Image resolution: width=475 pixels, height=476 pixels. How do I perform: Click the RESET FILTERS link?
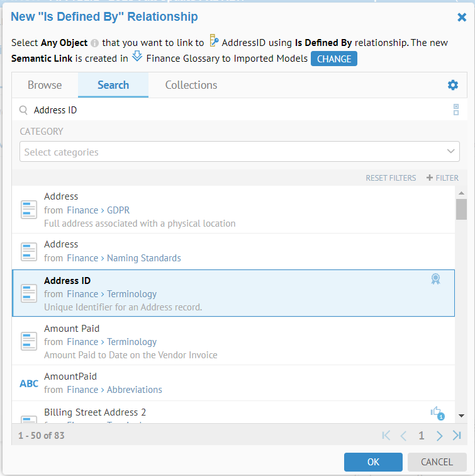coord(391,178)
